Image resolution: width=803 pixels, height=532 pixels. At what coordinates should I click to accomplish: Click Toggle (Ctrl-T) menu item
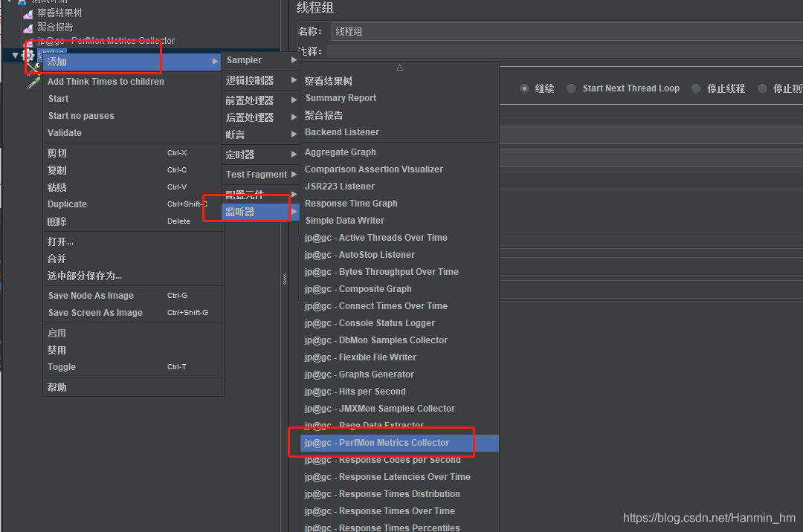pos(133,367)
